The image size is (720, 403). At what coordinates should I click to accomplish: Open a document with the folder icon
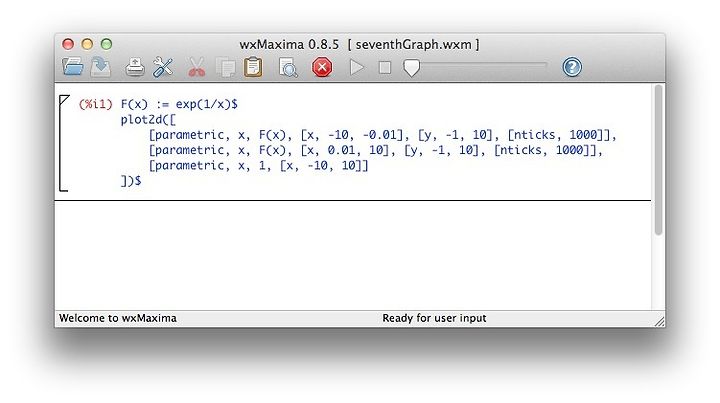(x=73, y=67)
